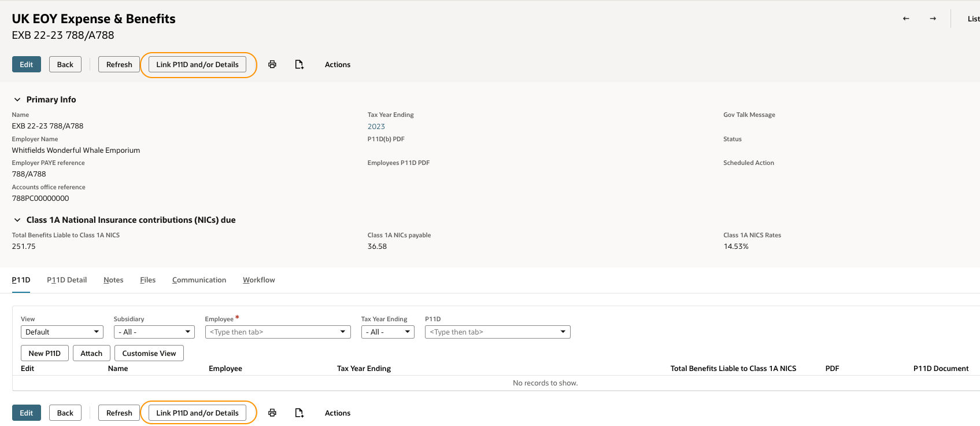Click the bottom print icon
Viewport: 980px width, 426px height.
point(272,413)
